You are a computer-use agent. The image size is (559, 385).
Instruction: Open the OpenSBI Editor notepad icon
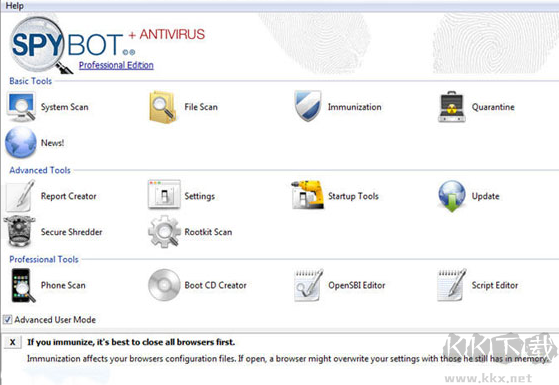(x=308, y=285)
